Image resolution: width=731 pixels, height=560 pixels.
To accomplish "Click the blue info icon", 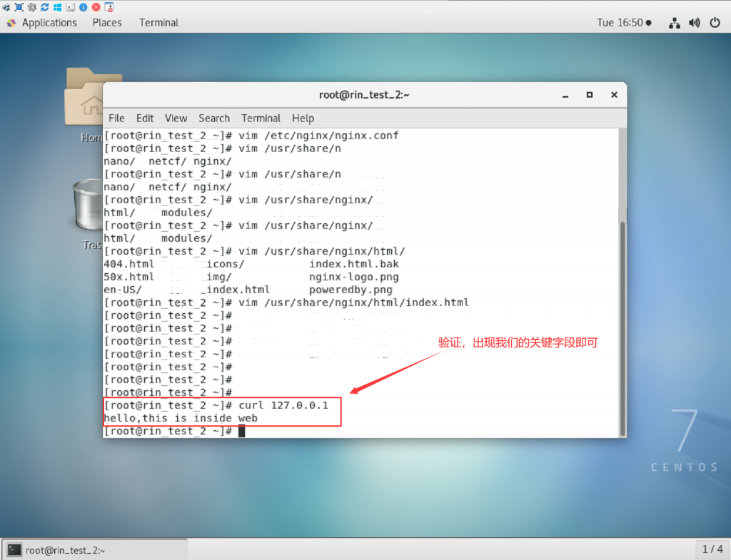I will (84, 7).
